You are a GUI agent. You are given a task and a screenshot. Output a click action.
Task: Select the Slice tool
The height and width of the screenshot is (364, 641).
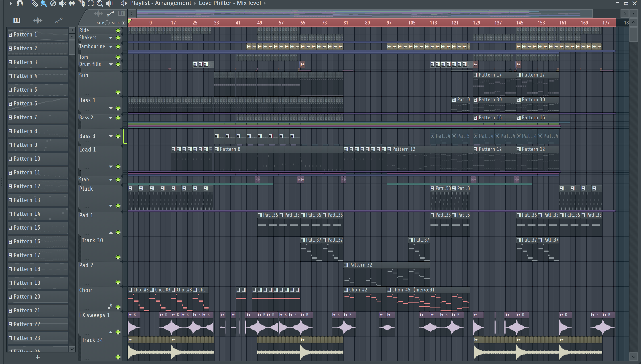[x=81, y=3]
